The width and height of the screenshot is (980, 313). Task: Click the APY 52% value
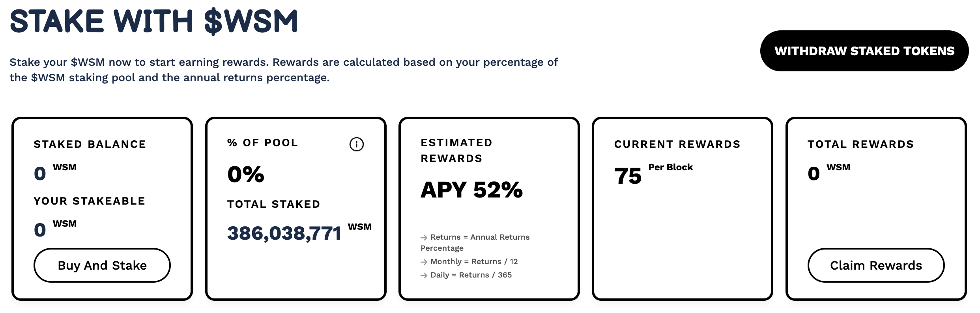[x=472, y=190]
